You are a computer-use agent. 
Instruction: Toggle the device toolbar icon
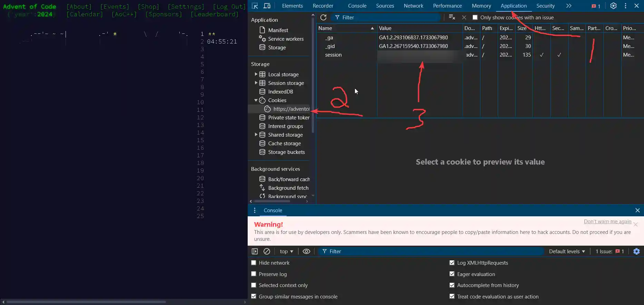point(267,6)
